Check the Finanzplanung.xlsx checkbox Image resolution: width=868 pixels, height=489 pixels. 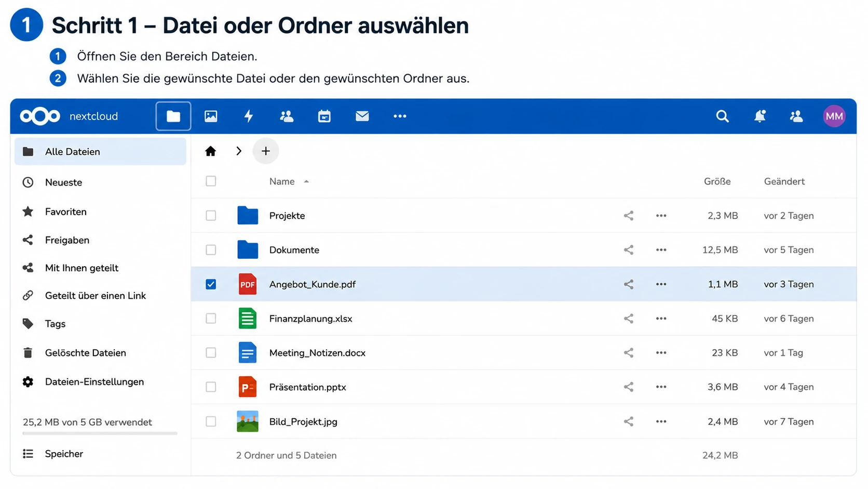211,319
